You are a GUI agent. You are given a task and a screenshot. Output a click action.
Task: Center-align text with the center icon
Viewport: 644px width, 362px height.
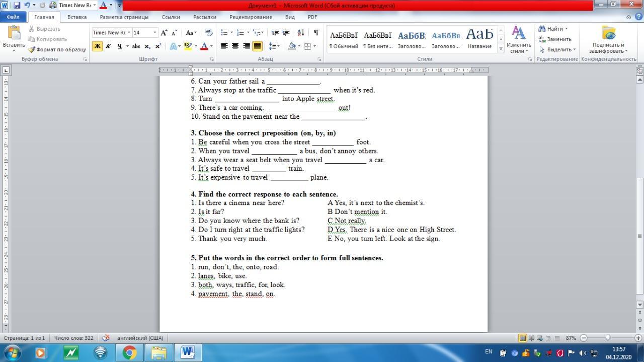[235, 46]
